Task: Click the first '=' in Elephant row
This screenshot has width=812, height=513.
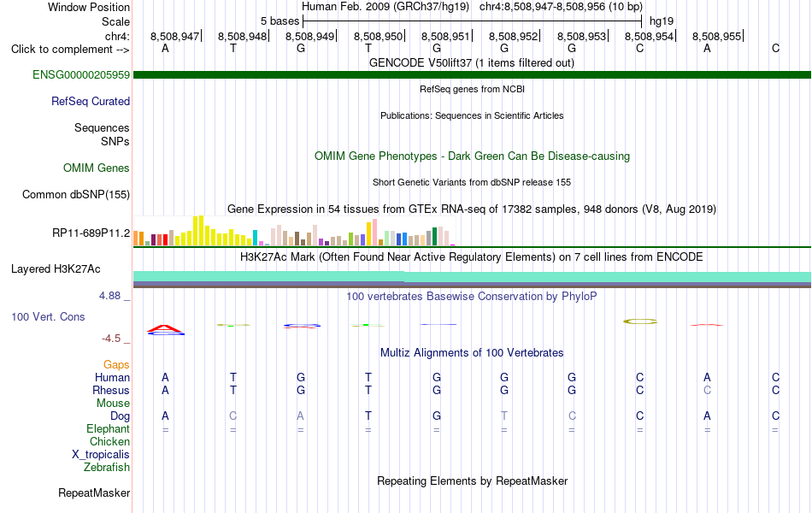Action: click(x=165, y=430)
